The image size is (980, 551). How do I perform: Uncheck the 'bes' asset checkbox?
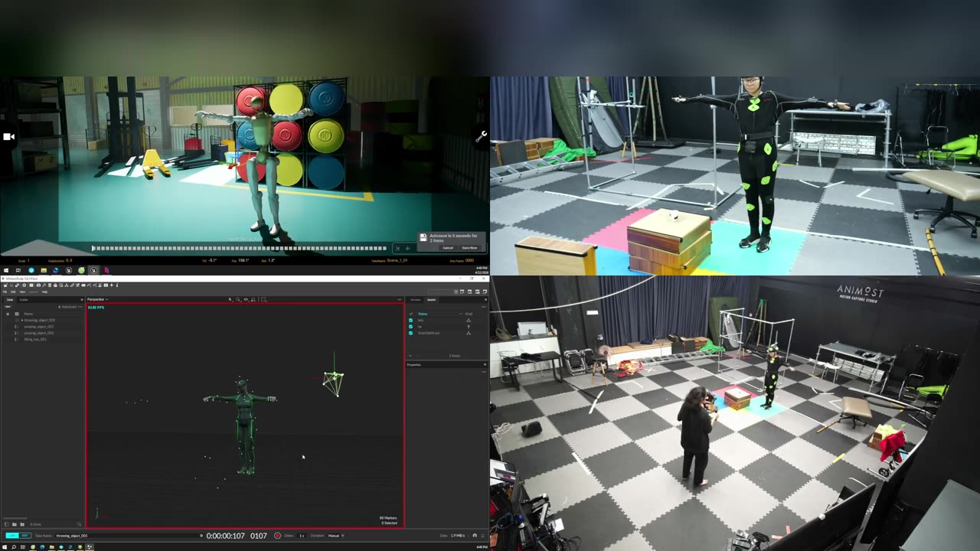[x=411, y=320]
